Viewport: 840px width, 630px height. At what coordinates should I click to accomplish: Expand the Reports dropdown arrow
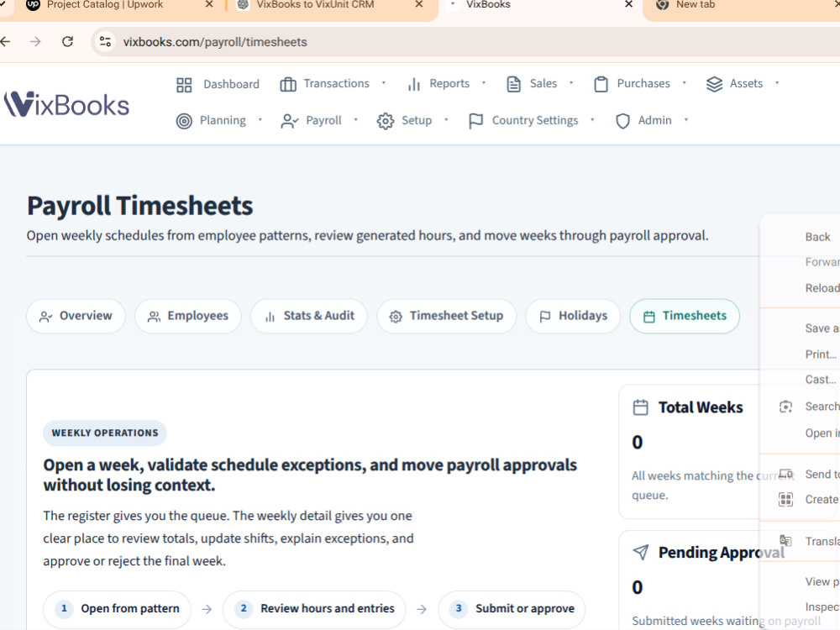(484, 83)
